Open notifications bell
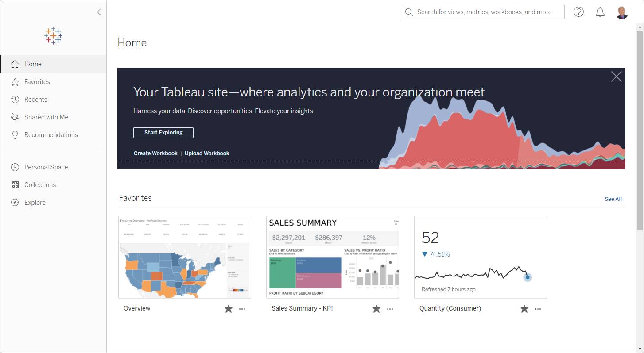This screenshot has height=353, width=644. (x=600, y=12)
